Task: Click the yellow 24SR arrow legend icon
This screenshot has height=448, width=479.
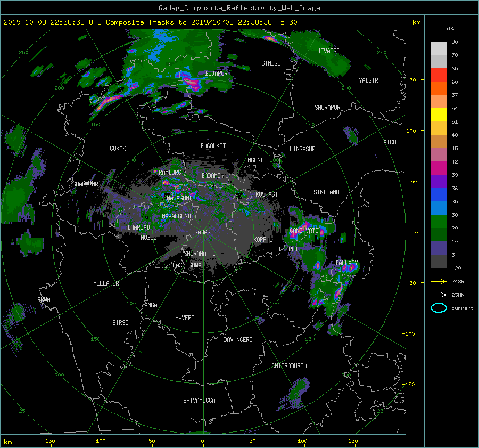Action: [x=439, y=281]
